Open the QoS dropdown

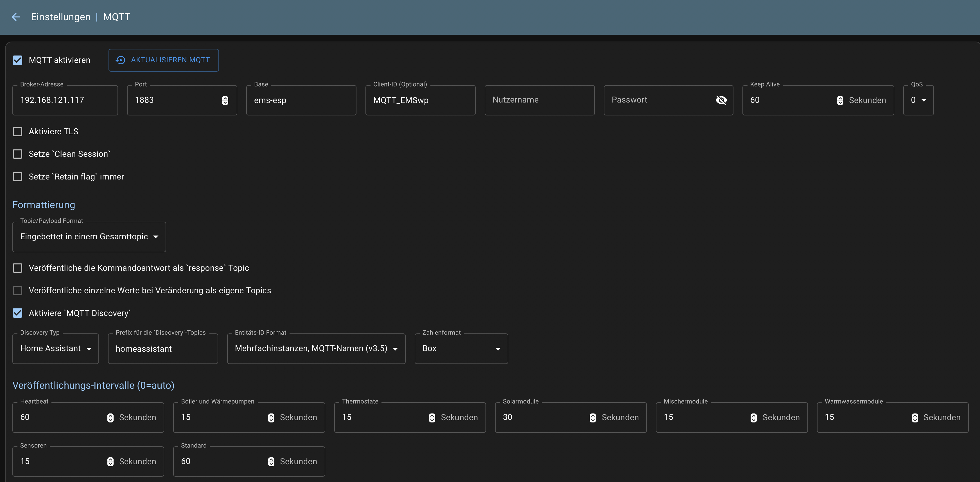coord(918,100)
